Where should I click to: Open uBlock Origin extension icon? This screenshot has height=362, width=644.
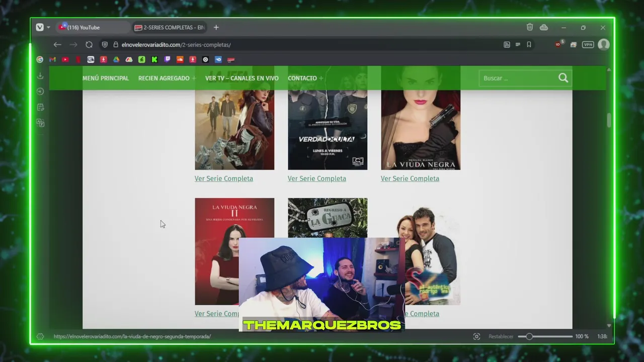(558, 44)
